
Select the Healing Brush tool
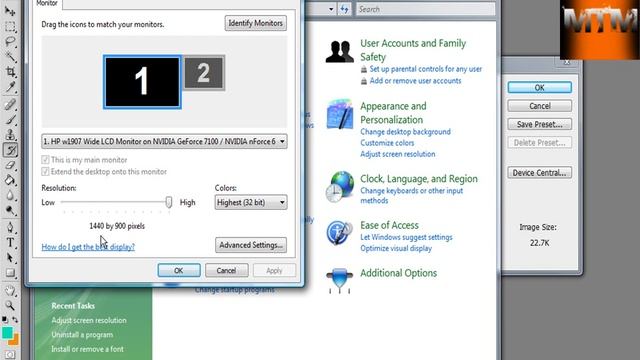pos(10,104)
